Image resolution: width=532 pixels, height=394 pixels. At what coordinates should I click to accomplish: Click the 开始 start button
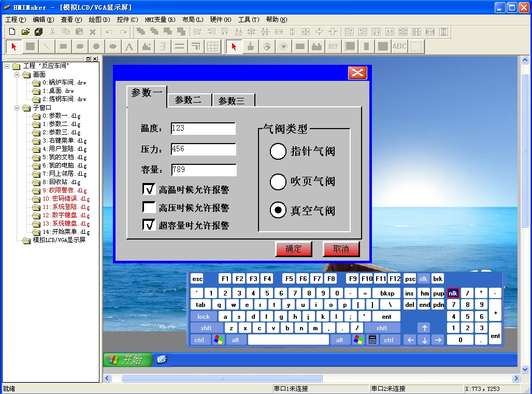pos(128,360)
